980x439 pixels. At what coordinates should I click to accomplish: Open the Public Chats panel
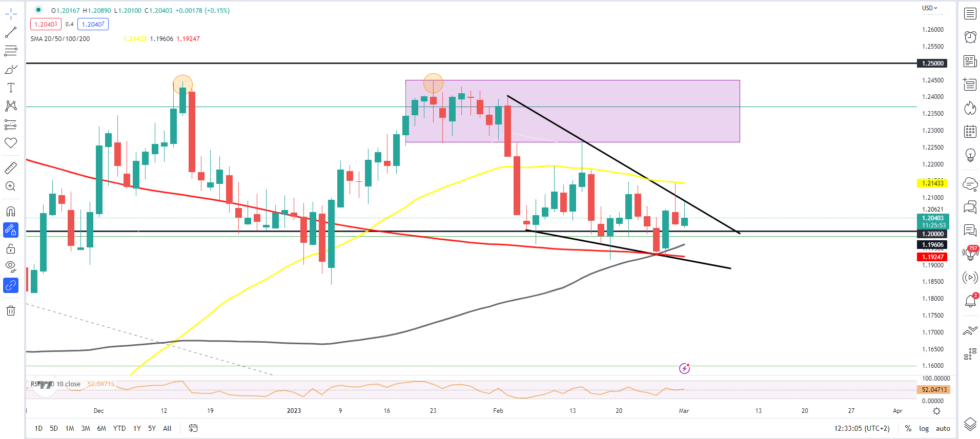tap(970, 207)
